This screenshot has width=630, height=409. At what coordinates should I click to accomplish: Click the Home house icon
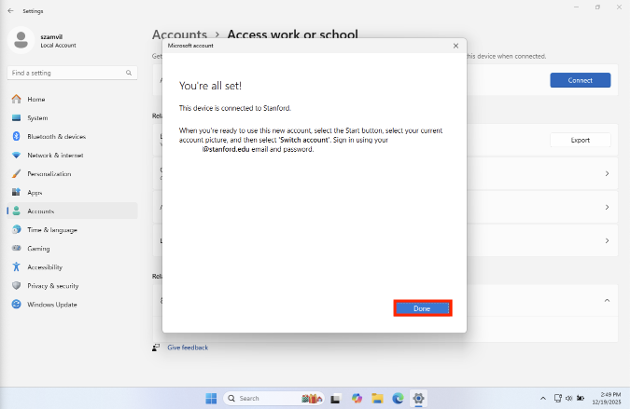(16, 99)
